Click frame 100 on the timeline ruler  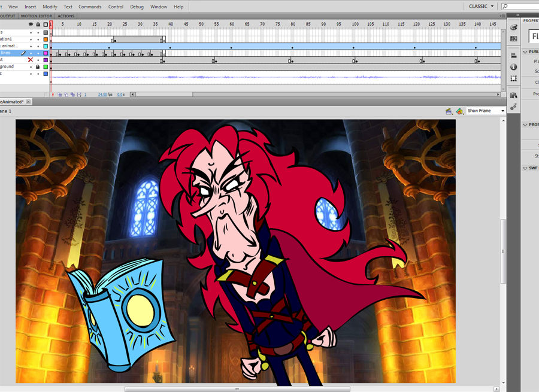tap(355, 24)
